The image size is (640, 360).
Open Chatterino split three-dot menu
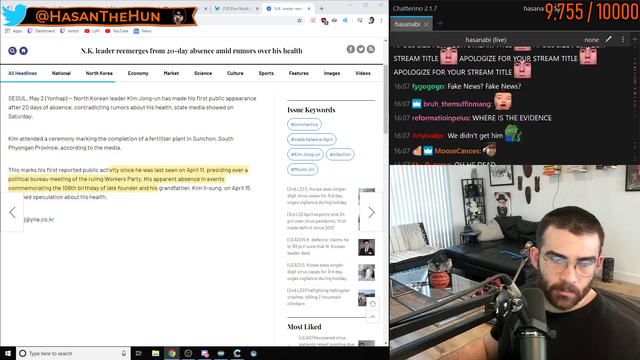pyautogui.click(x=623, y=39)
